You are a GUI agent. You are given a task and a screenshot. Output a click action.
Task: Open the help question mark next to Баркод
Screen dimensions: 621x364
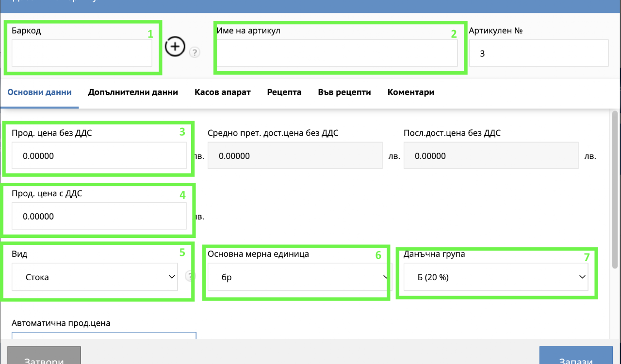click(x=195, y=52)
